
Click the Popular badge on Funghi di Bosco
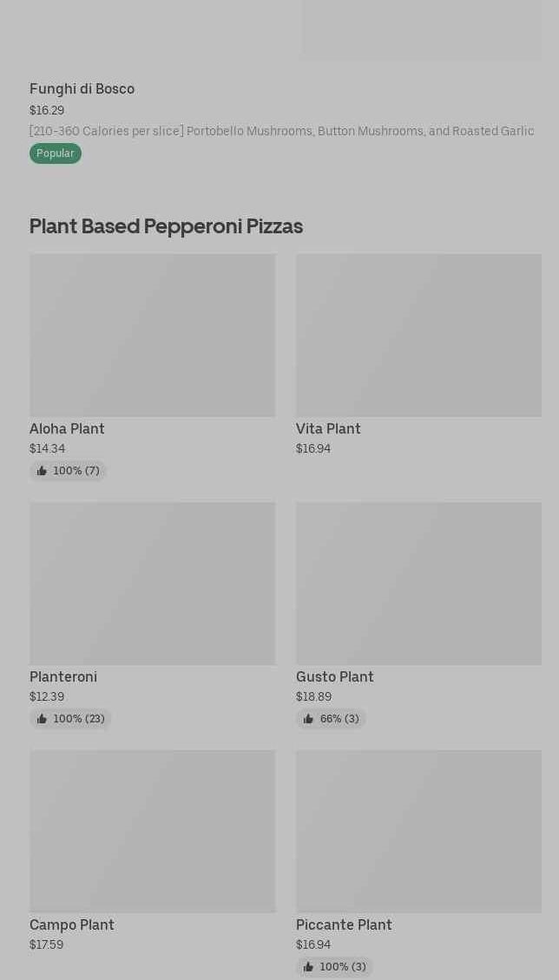click(56, 154)
